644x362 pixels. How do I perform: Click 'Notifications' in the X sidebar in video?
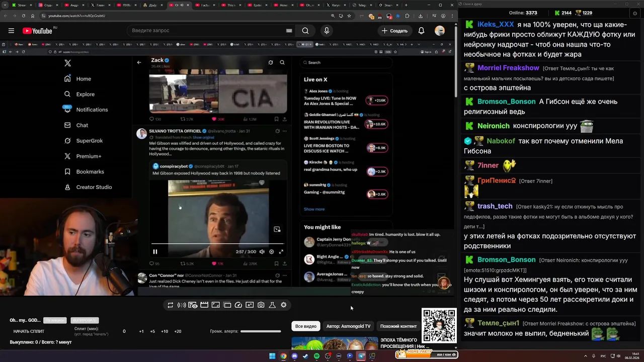92,110
